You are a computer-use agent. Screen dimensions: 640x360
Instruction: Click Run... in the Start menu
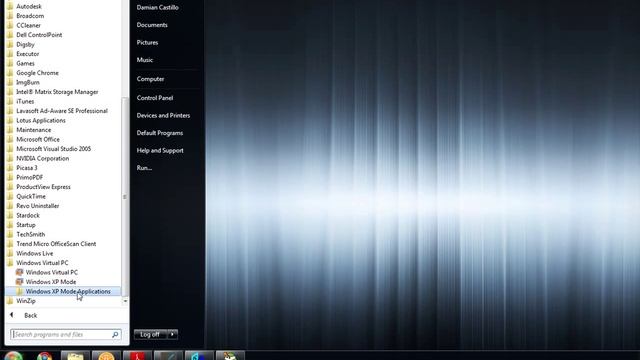click(x=144, y=168)
